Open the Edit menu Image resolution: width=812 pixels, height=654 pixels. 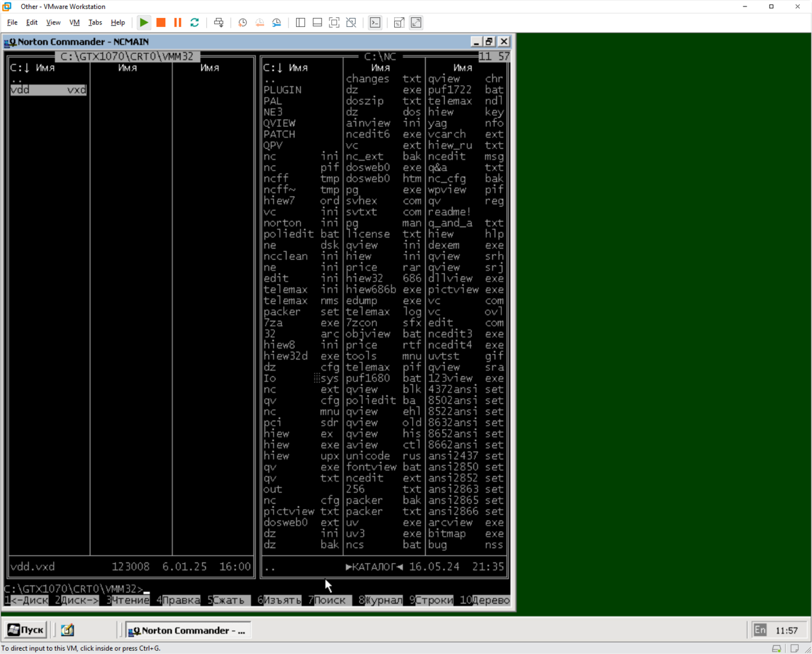tap(31, 22)
